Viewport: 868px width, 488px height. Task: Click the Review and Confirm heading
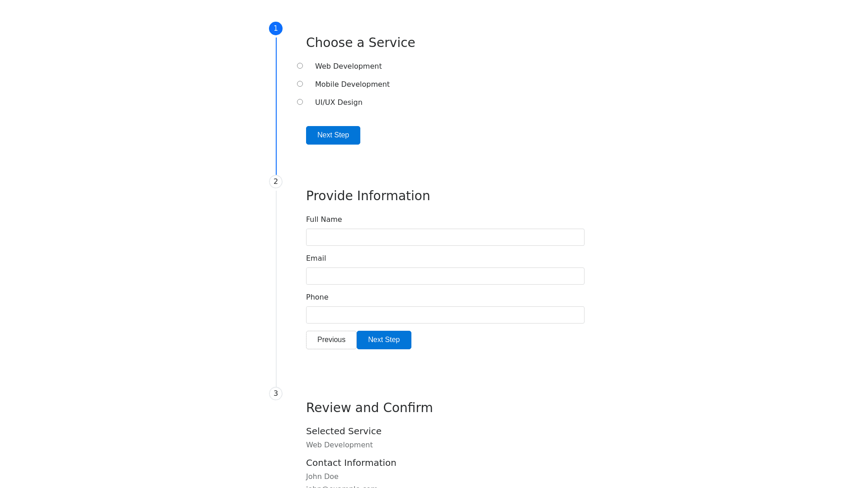[x=369, y=408]
